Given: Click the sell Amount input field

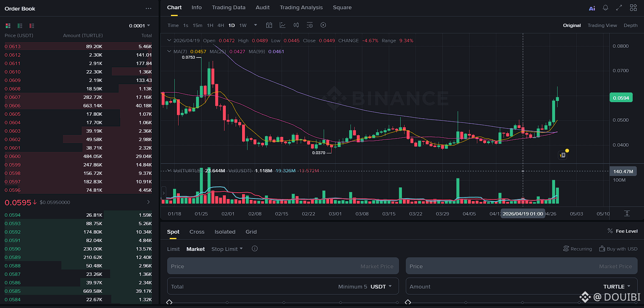Looking at the screenshot, I should (x=522, y=286).
